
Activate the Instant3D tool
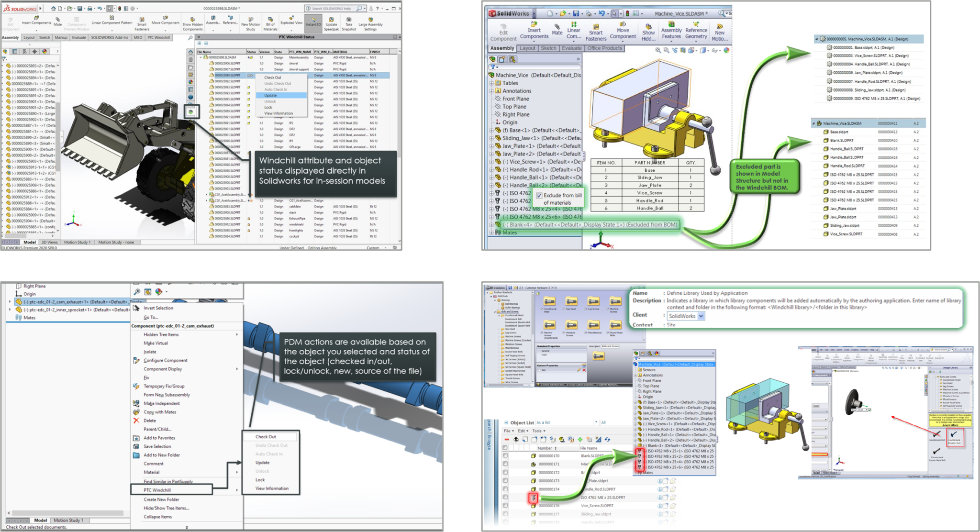[313, 22]
